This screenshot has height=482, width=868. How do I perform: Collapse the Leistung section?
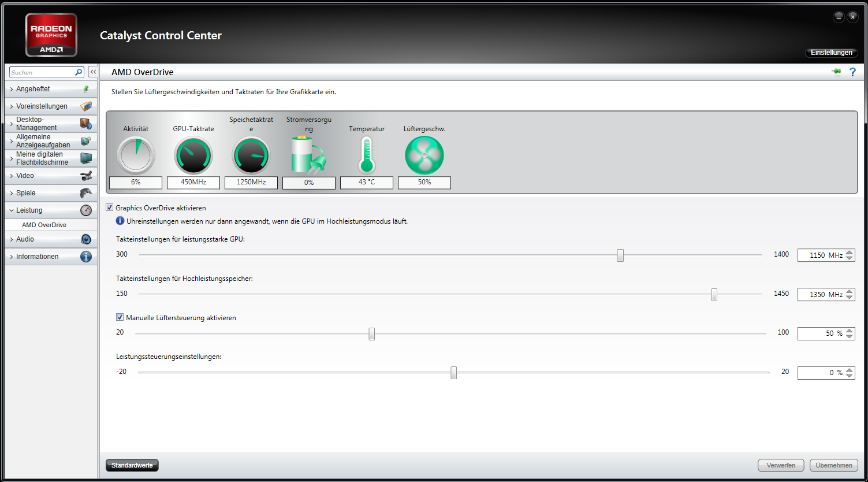pos(12,210)
